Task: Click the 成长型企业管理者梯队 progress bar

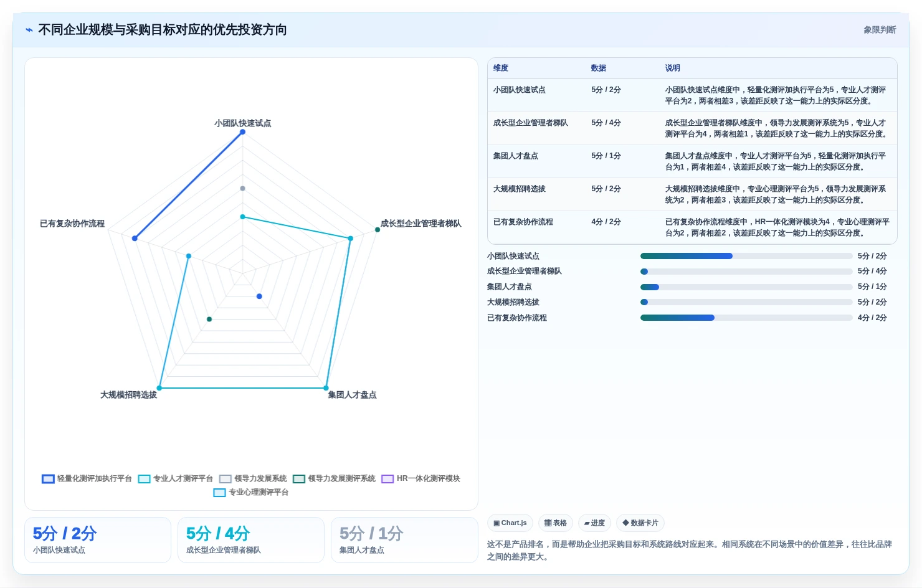Action: tap(746, 272)
